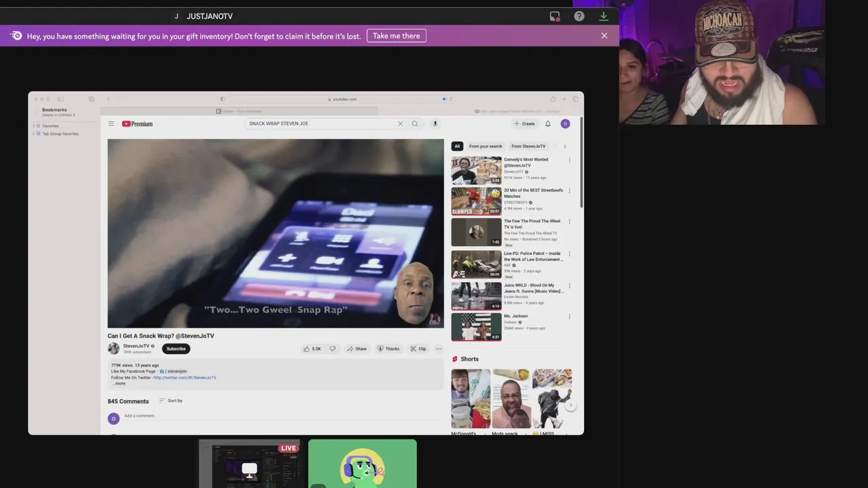Dismiss the gift inventory banner
This screenshot has width=868, height=488.
(x=604, y=36)
